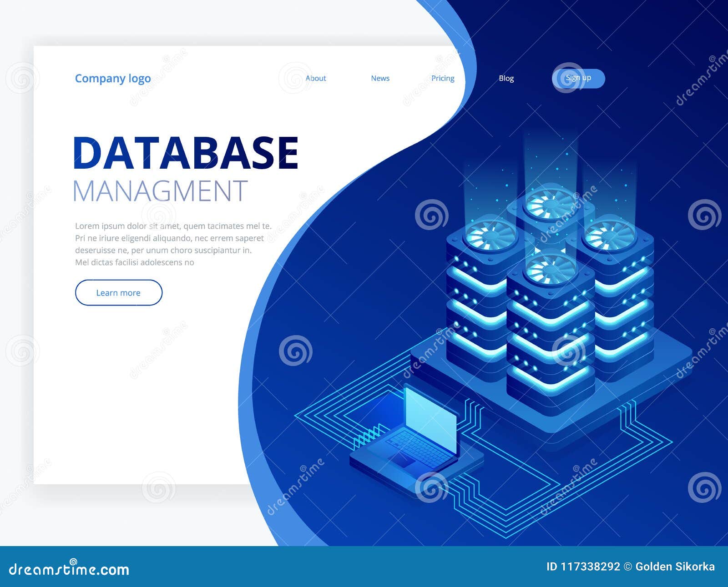Viewport: 728px width, 587px height.
Task: Open the News menu item
Action: point(380,78)
